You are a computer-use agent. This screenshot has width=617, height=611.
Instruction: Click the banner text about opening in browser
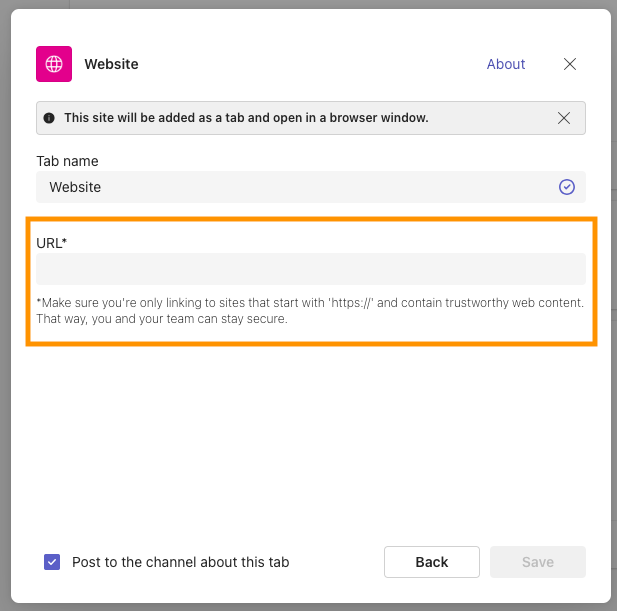point(246,118)
